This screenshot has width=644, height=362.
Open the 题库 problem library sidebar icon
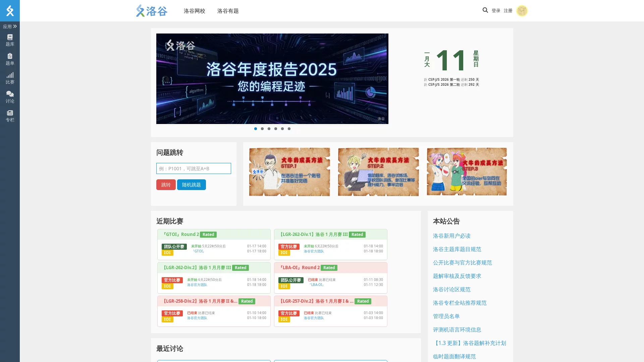tap(10, 40)
